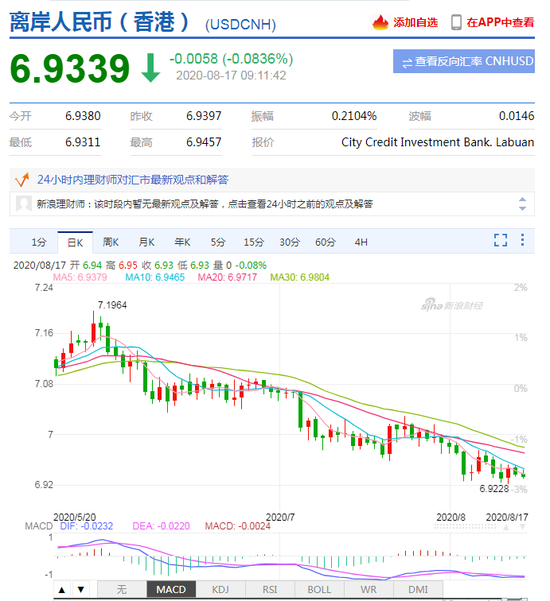The width and height of the screenshot is (550, 601).
Task: Click the indicator panel down triangle button
Action: [x=81, y=590]
